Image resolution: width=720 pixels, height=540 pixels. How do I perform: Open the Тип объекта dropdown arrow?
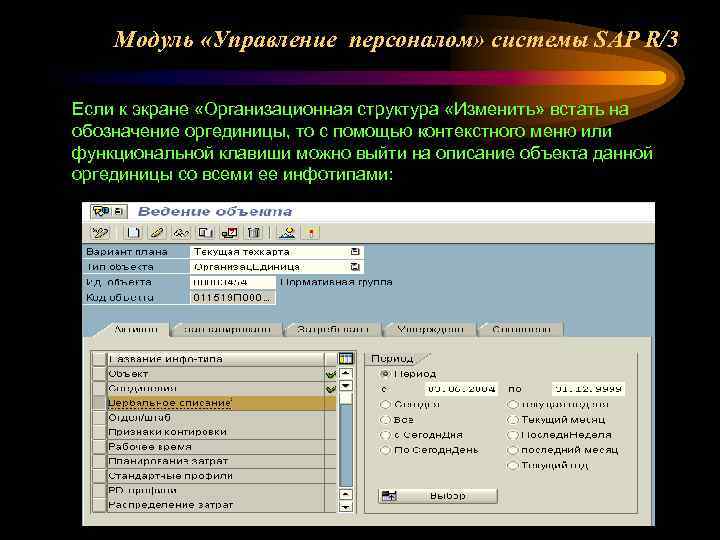point(354,267)
